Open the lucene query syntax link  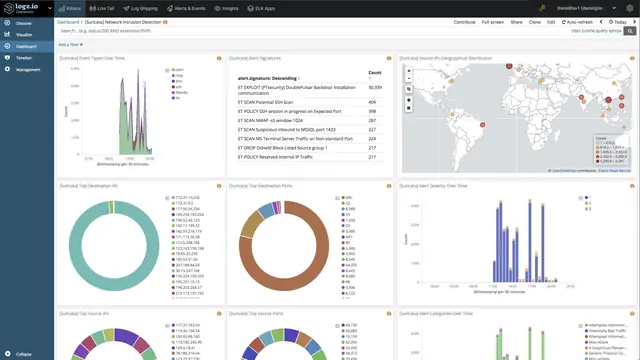pos(596,31)
